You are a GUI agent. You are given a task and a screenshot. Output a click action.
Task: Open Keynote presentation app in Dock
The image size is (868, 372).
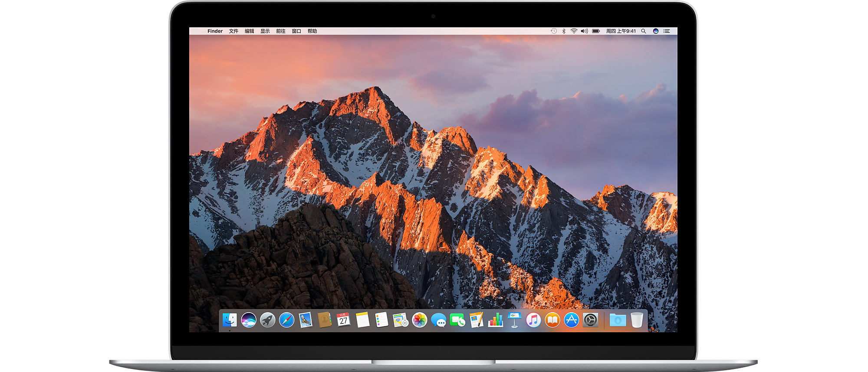(514, 320)
